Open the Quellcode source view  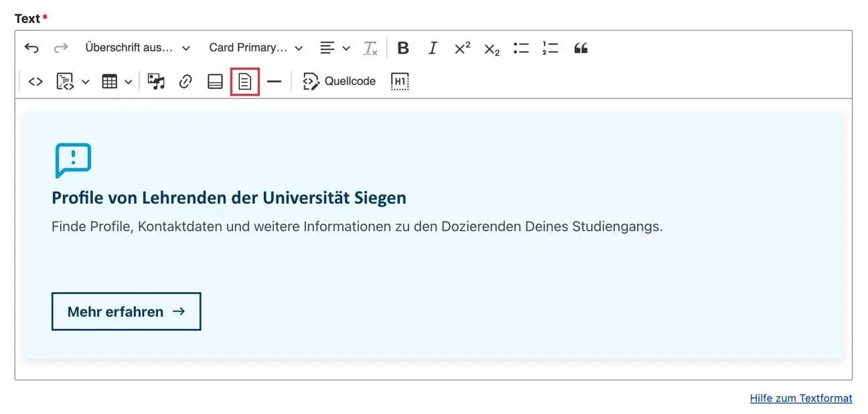tap(339, 81)
